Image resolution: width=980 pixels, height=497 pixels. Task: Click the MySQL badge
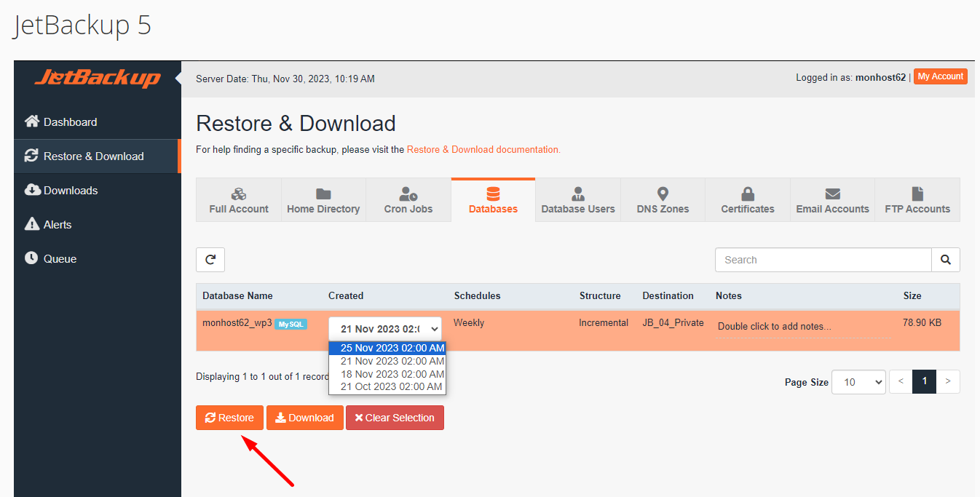pyautogui.click(x=291, y=324)
